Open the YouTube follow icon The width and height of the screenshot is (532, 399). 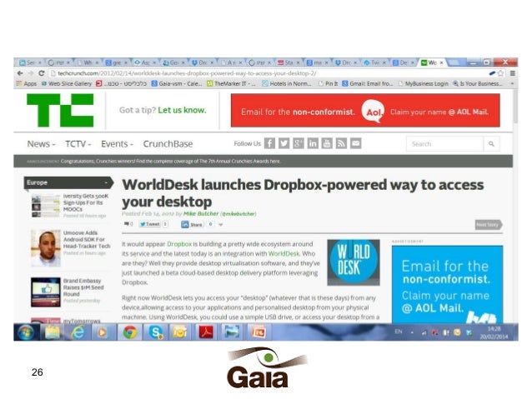click(327, 143)
